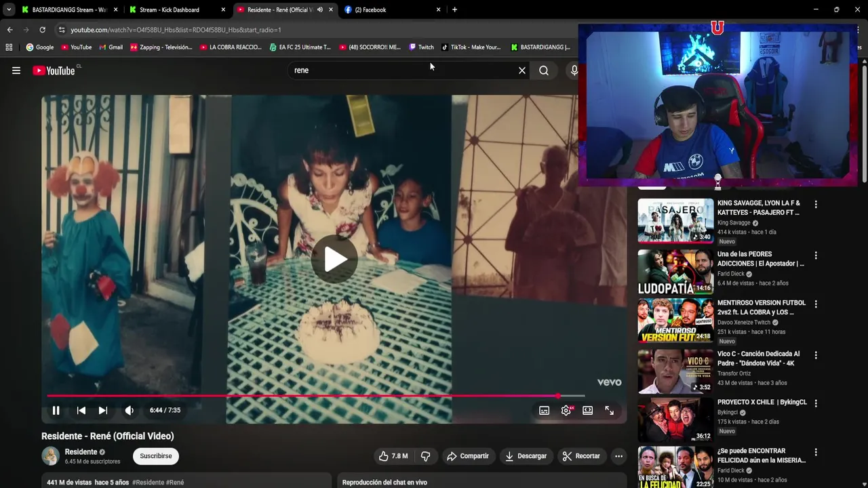Seek on the red video progress bar
This screenshot has width=868, height=488.
click(315, 396)
